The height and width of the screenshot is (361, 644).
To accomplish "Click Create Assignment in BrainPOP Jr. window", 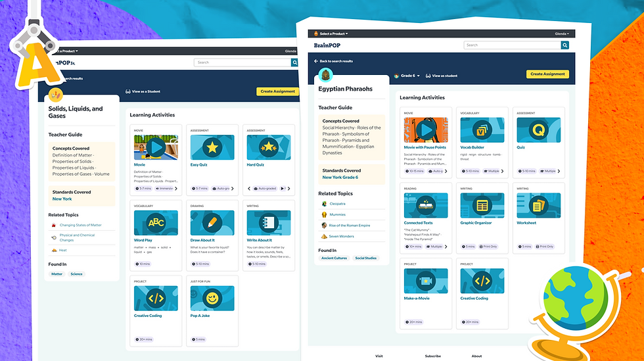I will [x=277, y=91].
